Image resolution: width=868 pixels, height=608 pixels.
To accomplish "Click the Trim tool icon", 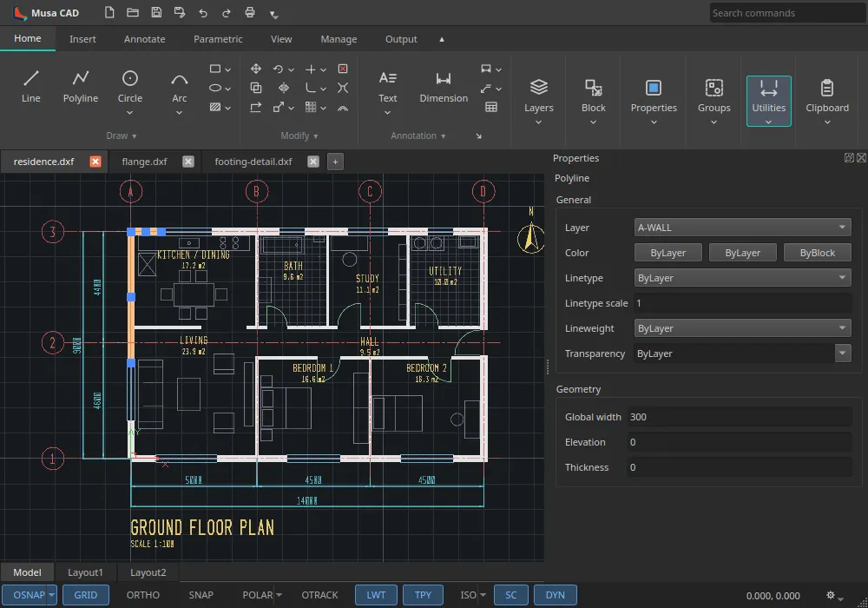I will (x=311, y=69).
